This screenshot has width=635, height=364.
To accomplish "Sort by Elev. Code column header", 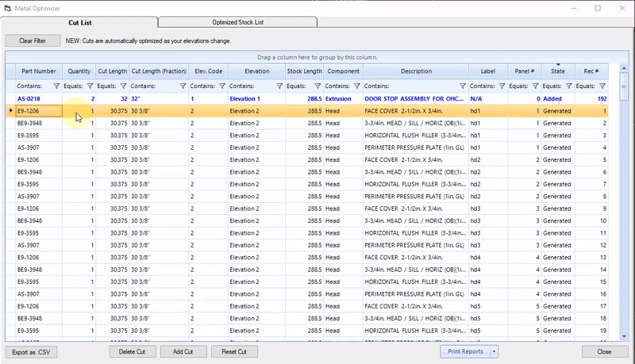I will [x=209, y=71].
